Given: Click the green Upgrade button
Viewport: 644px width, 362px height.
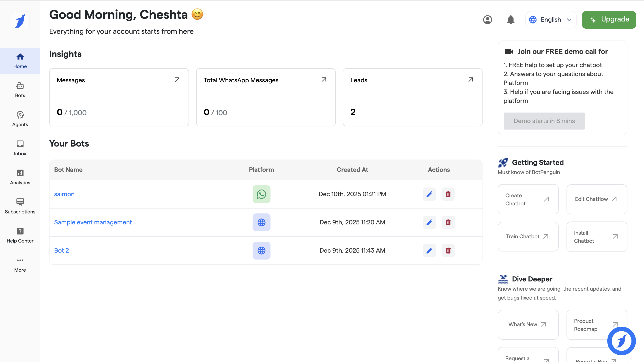Looking at the screenshot, I should pyautogui.click(x=609, y=19).
